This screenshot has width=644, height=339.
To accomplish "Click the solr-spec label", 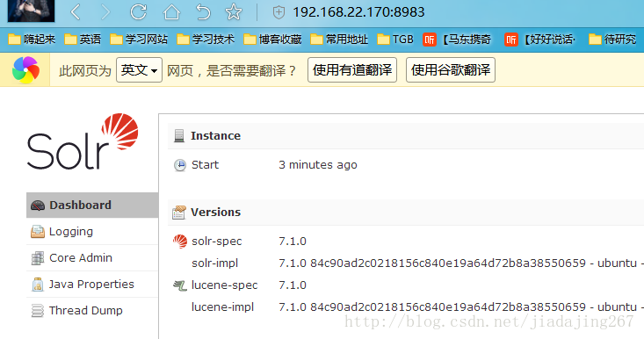I will [217, 242].
